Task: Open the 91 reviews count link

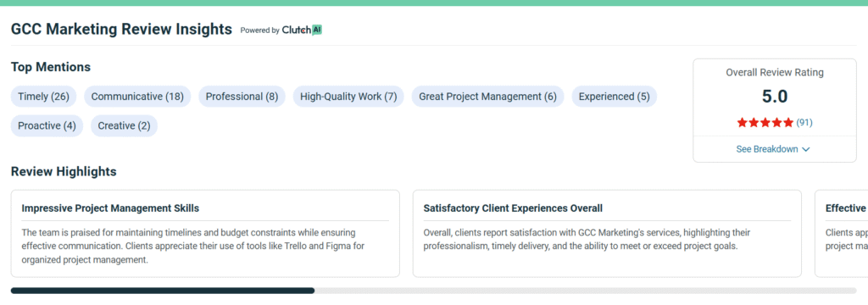Action: [804, 123]
